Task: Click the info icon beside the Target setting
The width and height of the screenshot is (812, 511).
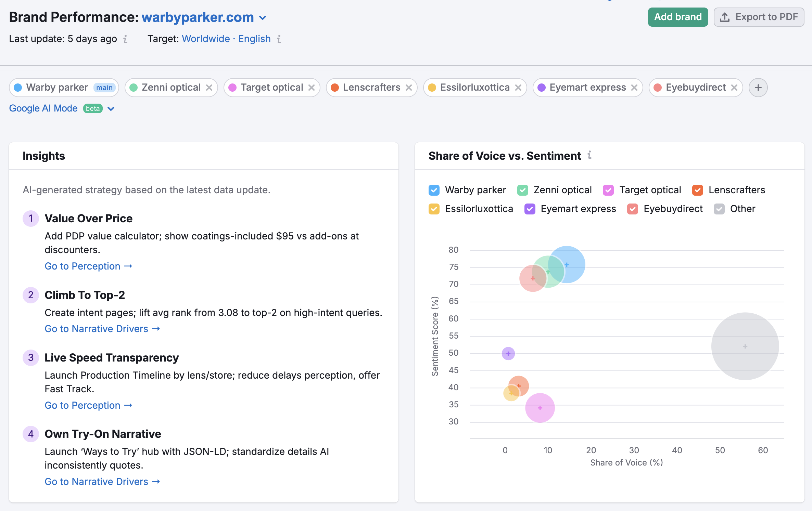Action: (x=279, y=39)
